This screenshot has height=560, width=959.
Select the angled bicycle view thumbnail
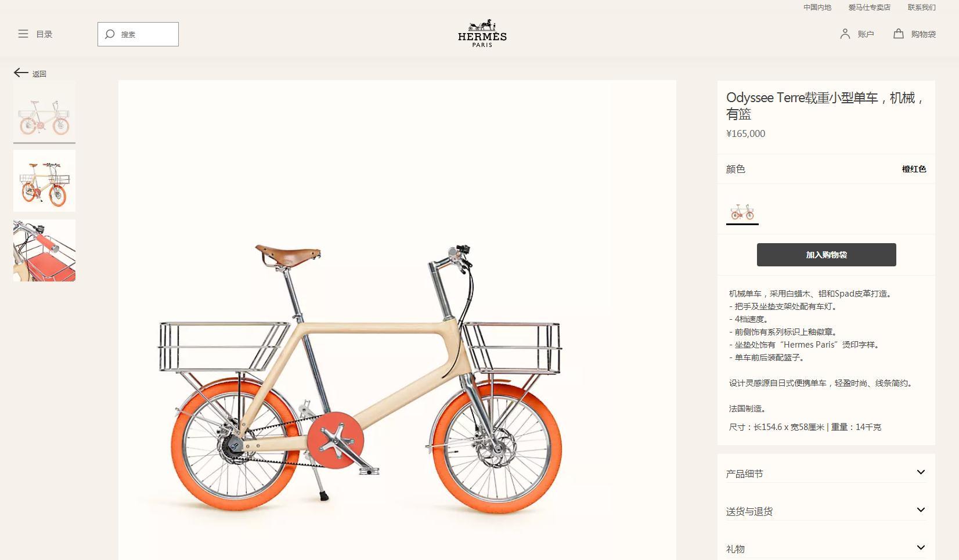[x=44, y=180]
